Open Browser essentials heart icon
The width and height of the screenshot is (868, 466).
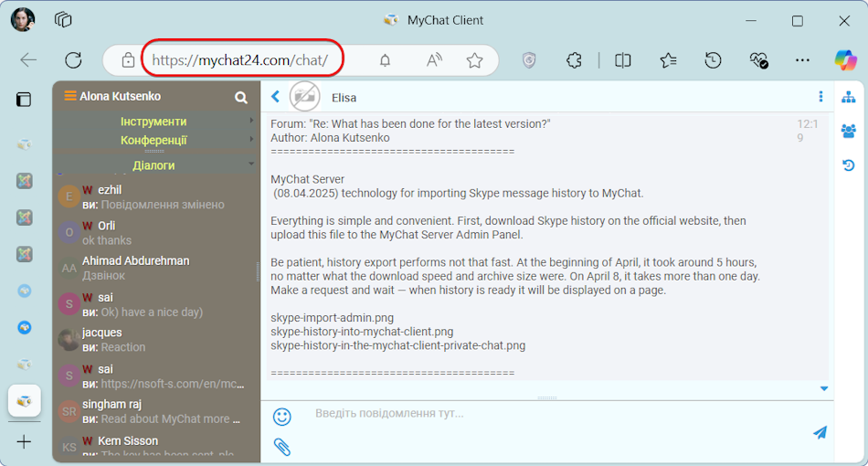pyautogui.click(x=757, y=59)
